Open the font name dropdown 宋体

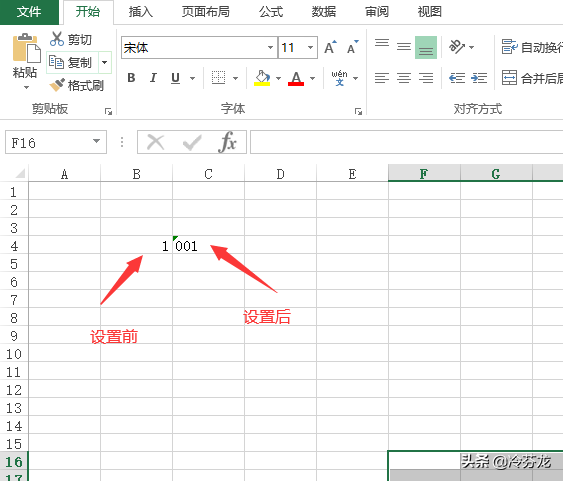pyautogui.click(x=270, y=47)
